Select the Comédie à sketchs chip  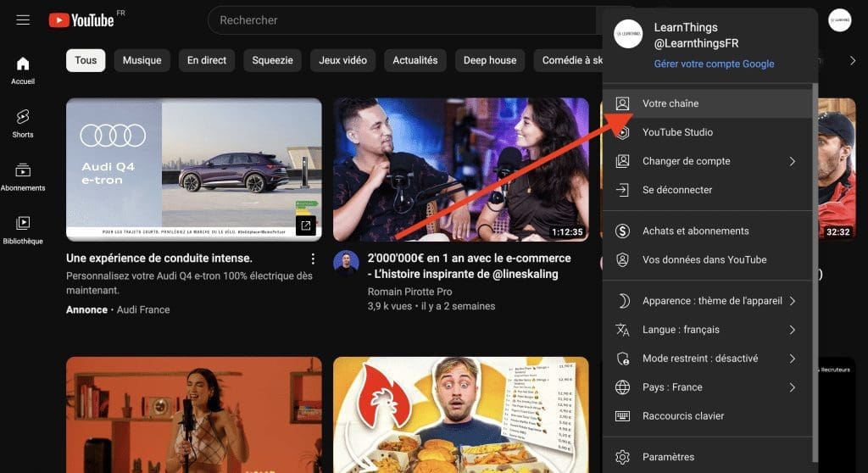[568, 60]
